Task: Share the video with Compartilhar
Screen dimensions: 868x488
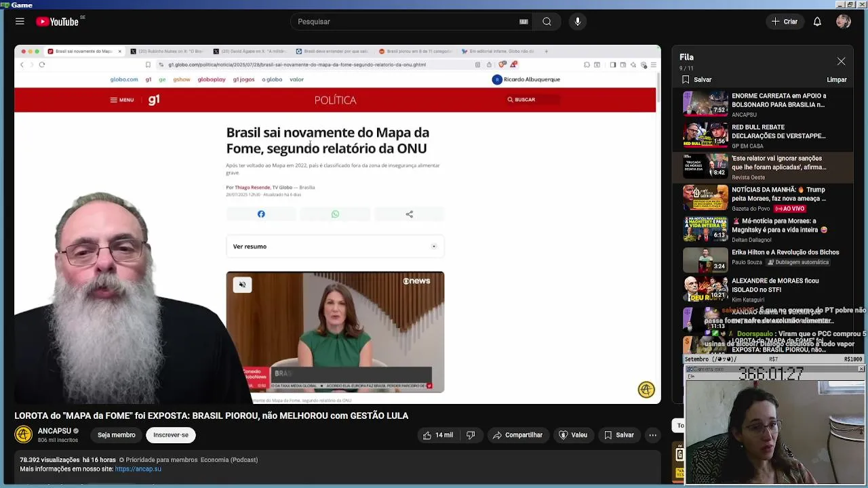Action: (518, 435)
